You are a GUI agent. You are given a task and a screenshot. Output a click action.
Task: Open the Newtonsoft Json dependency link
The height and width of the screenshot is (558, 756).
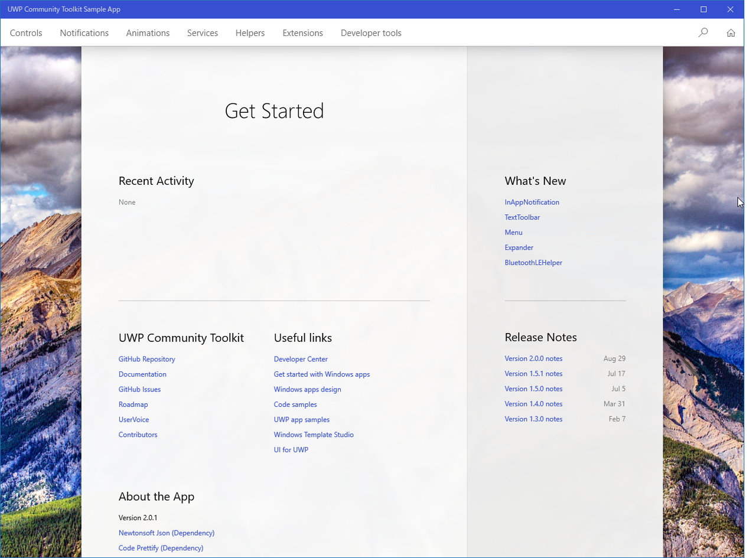click(x=167, y=533)
